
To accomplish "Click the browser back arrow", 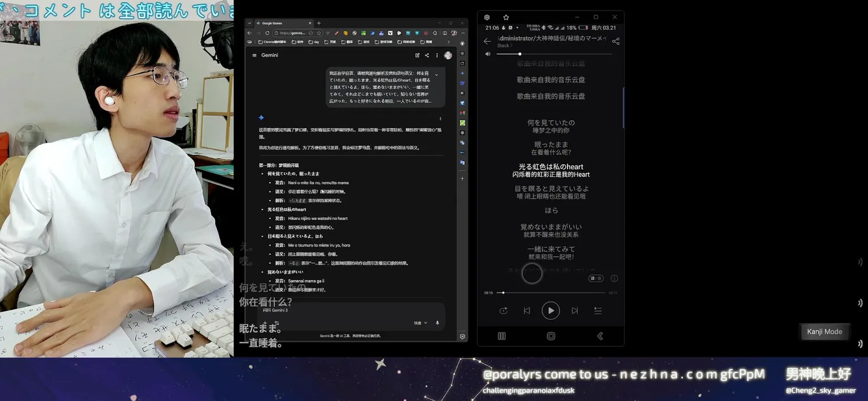I will pos(249,33).
